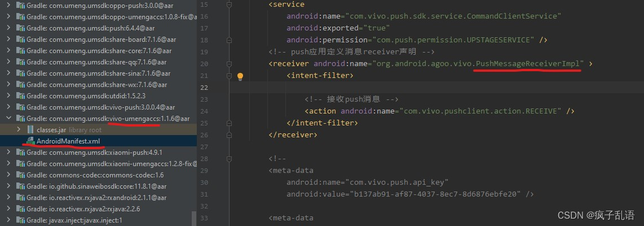Select the rxandroid:2.1.1@aar library icon
The image size is (644, 226).
pyautogui.click(x=20, y=198)
